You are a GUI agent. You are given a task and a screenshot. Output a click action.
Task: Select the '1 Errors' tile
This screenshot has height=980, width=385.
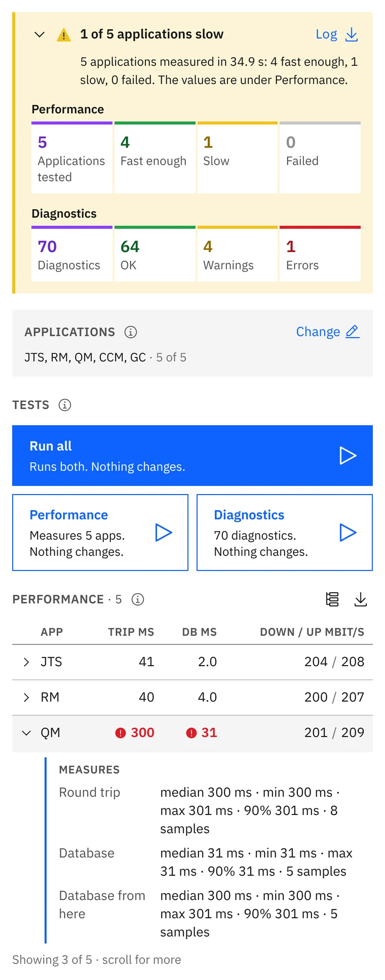[x=320, y=254]
